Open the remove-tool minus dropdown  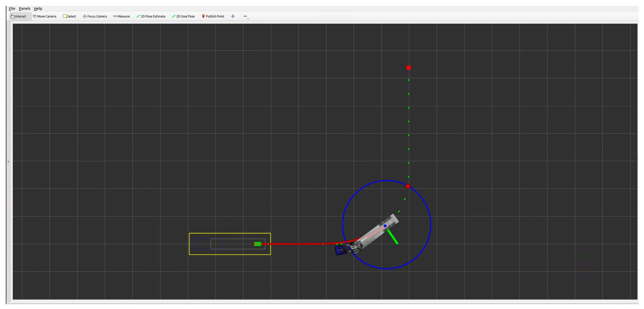pos(246,17)
